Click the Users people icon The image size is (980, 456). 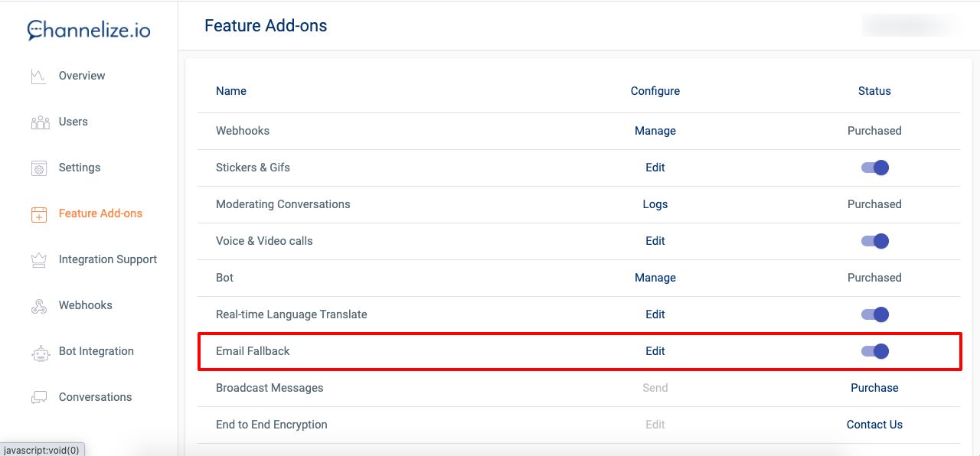[x=40, y=122]
